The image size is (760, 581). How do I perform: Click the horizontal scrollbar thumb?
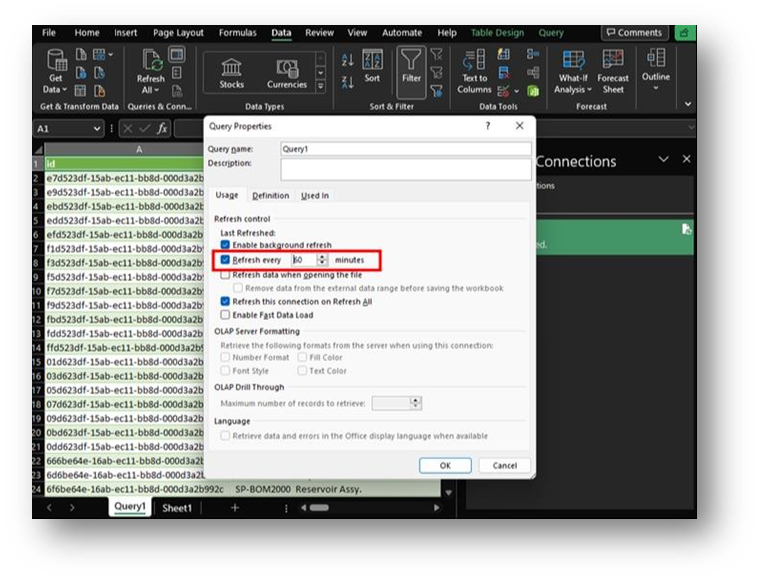[319, 508]
